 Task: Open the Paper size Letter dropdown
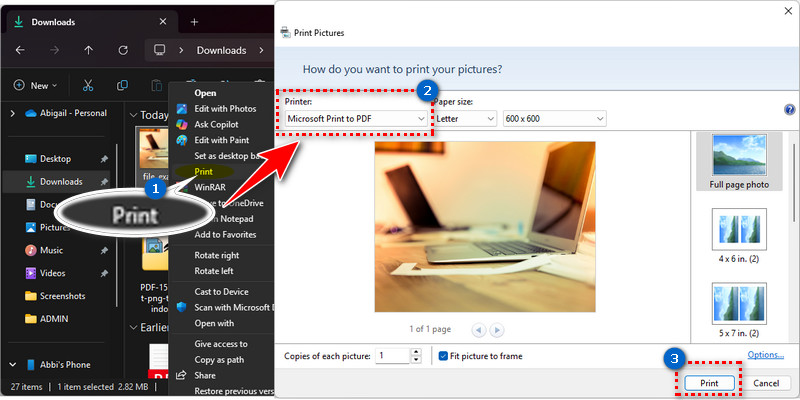(x=465, y=119)
